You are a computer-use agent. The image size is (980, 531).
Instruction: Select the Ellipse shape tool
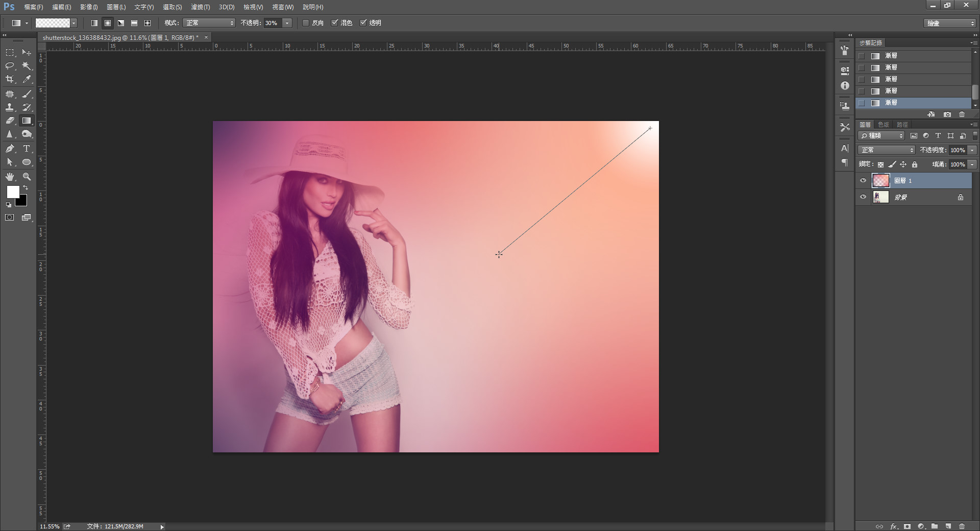click(27, 162)
